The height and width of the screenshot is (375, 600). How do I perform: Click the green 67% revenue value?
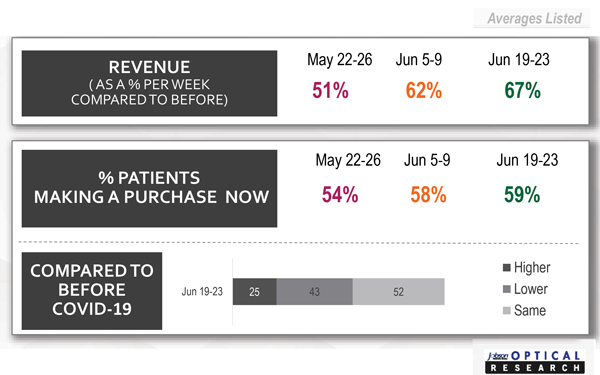pyautogui.click(x=522, y=90)
